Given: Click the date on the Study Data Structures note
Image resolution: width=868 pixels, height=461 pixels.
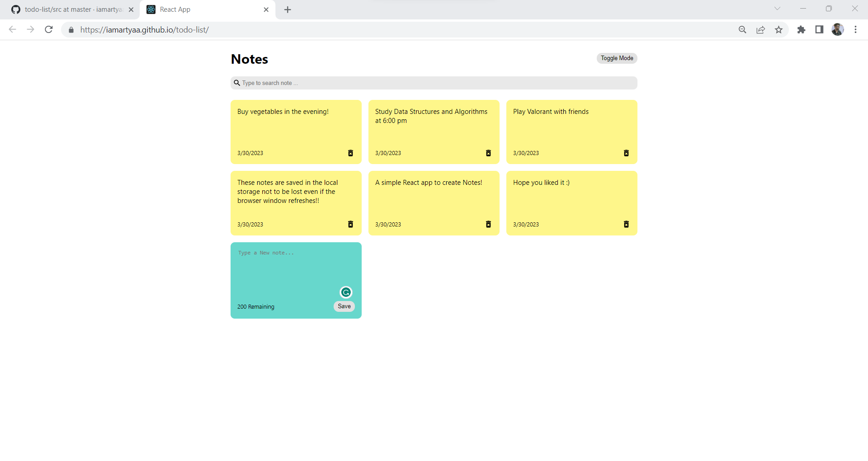Looking at the screenshot, I should tap(388, 153).
